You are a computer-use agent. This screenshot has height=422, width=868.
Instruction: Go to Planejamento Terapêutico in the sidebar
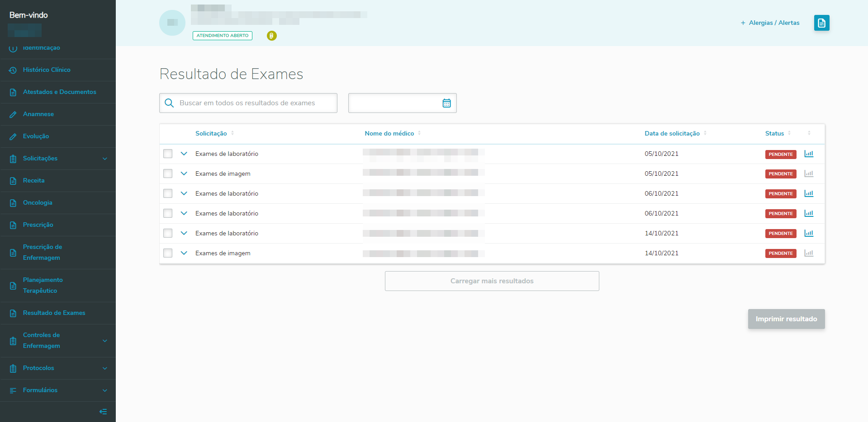[58, 286]
